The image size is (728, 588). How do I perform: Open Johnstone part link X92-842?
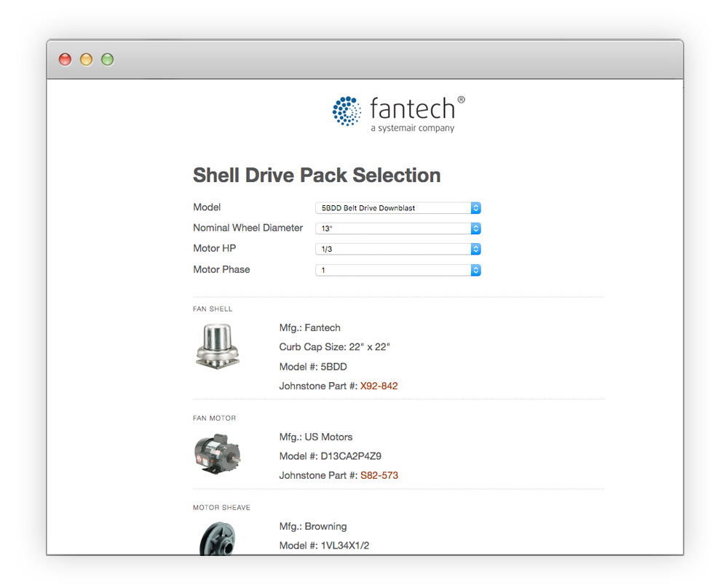[379, 386]
